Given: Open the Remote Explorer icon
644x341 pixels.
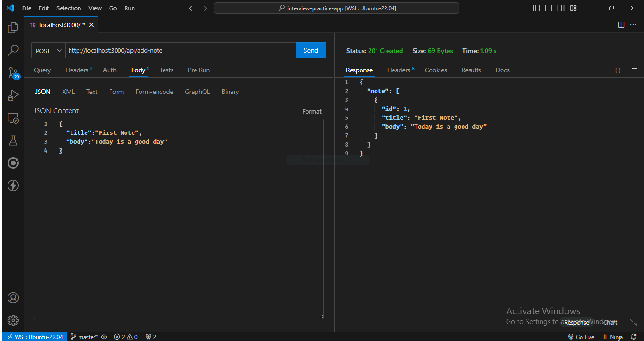Looking at the screenshot, I should (x=13, y=118).
